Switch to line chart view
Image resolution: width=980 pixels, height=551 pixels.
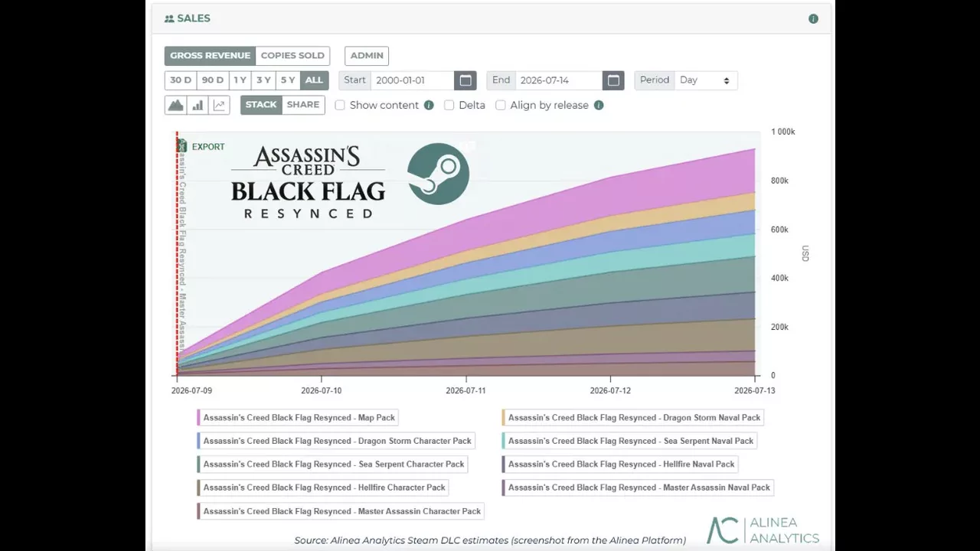(219, 106)
